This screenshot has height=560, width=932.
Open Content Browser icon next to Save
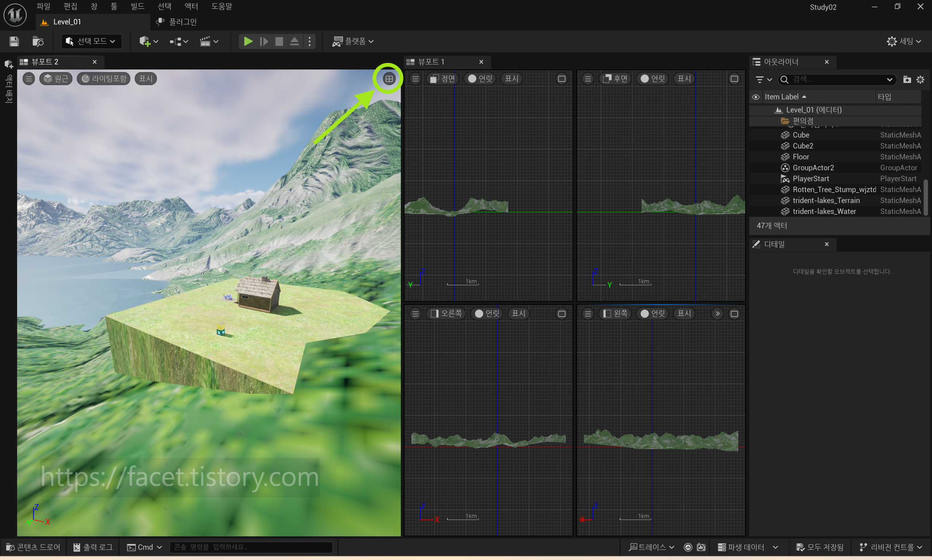(x=38, y=41)
